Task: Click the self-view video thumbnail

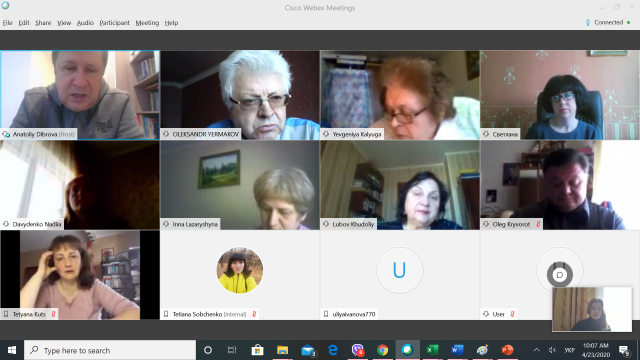Action: pos(592,309)
